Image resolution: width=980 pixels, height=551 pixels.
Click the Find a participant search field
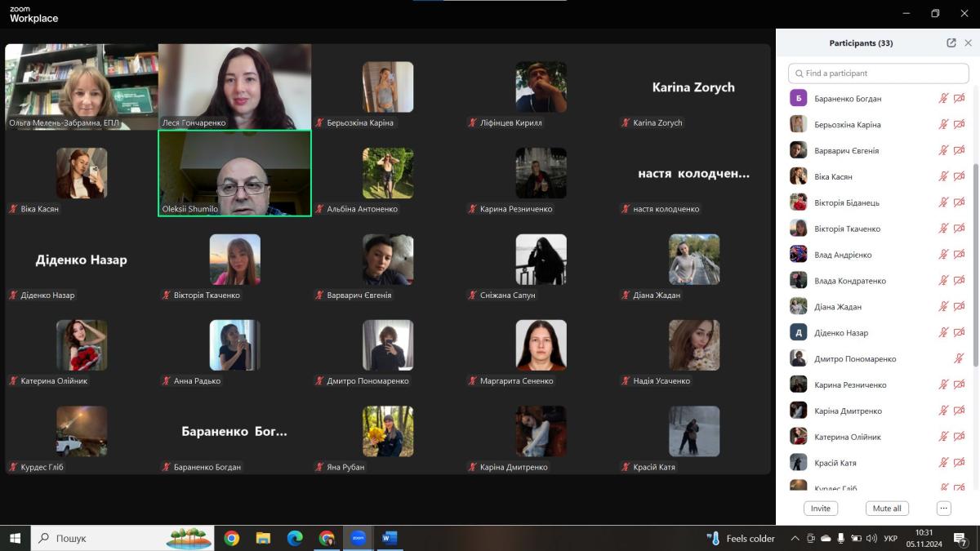tap(878, 73)
